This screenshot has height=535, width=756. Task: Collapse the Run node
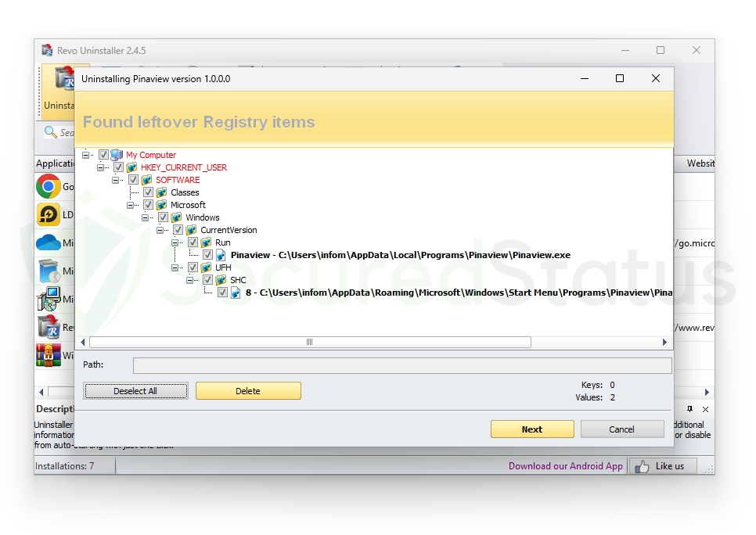pos(175,242)
